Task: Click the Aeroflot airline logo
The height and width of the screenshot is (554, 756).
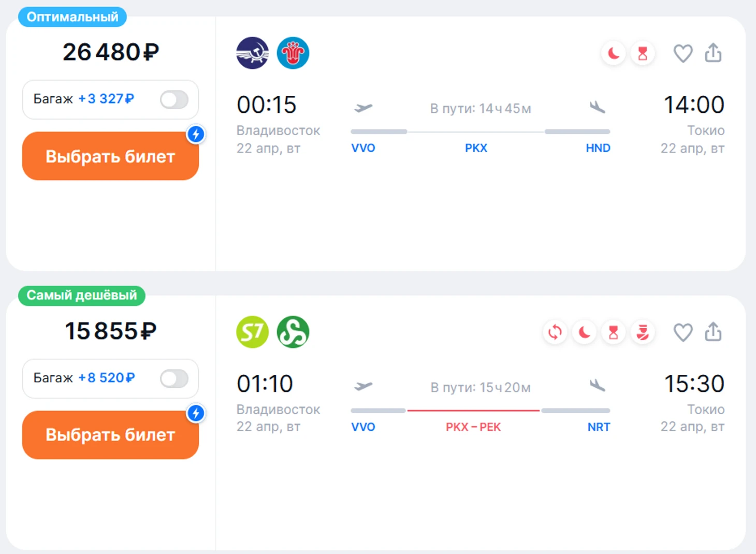Action: tap(252, 53)
